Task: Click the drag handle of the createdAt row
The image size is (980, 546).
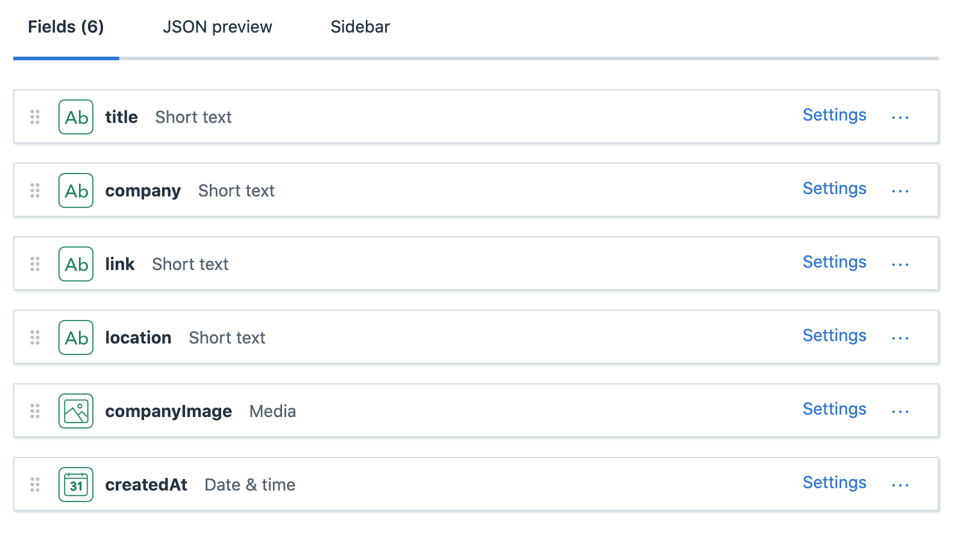Action: point(35,485)
